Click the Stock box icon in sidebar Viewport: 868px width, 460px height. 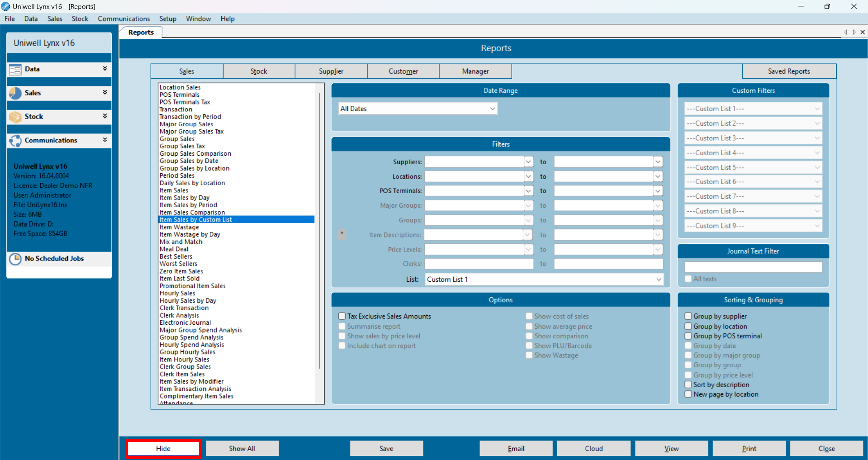pos(15,117)
